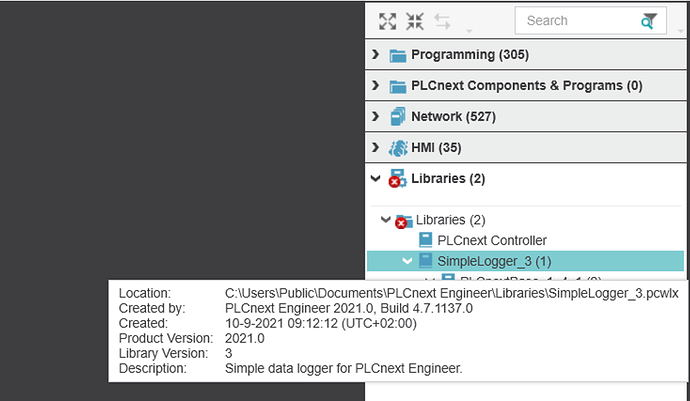This screenshot has width=690, height=401.
Task: Click the Search input field
Action: tap(590, 20)
